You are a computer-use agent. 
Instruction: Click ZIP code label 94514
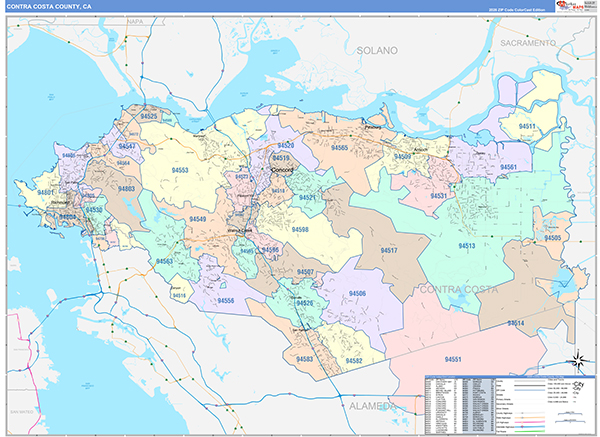[516, 323]
